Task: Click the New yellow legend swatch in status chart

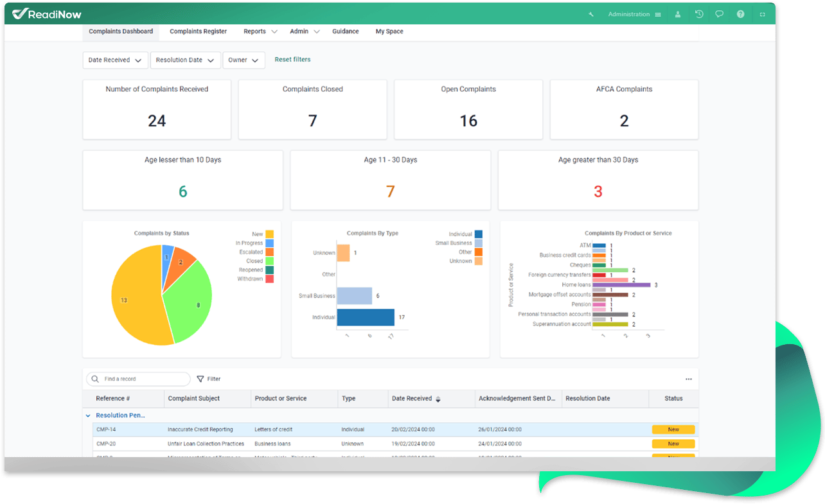Action: tap(270, 234)
